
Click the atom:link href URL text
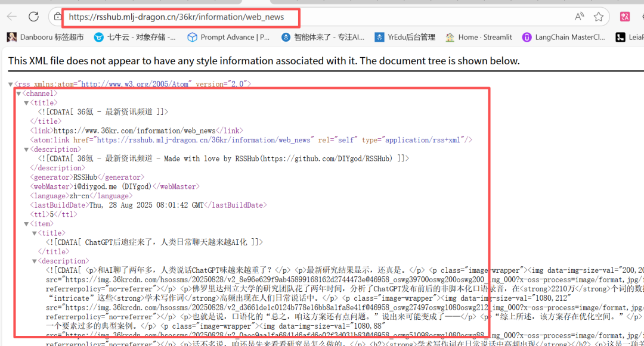pyautogui.click(x=205, y=140)
